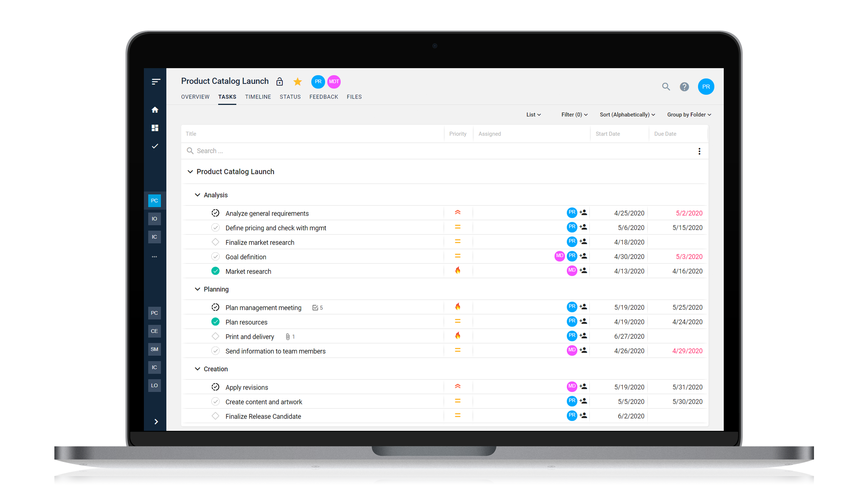Open the hamburger menu in the sidebar

coord(155,82)
